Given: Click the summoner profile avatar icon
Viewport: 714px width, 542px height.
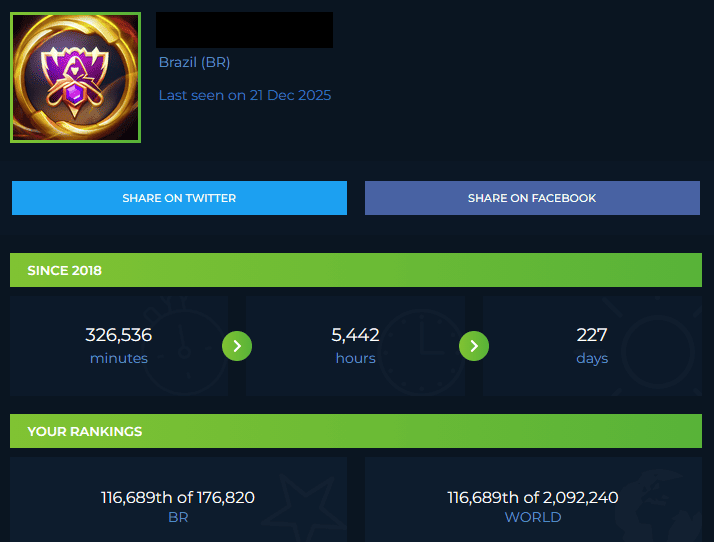Looking at the screenshot, I should (x=76, y=77).
